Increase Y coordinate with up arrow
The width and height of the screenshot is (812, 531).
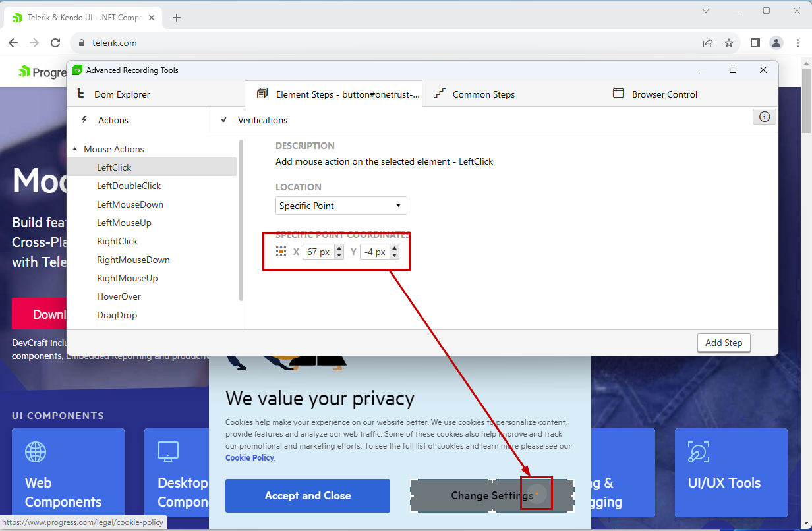(x=394, y=248)
